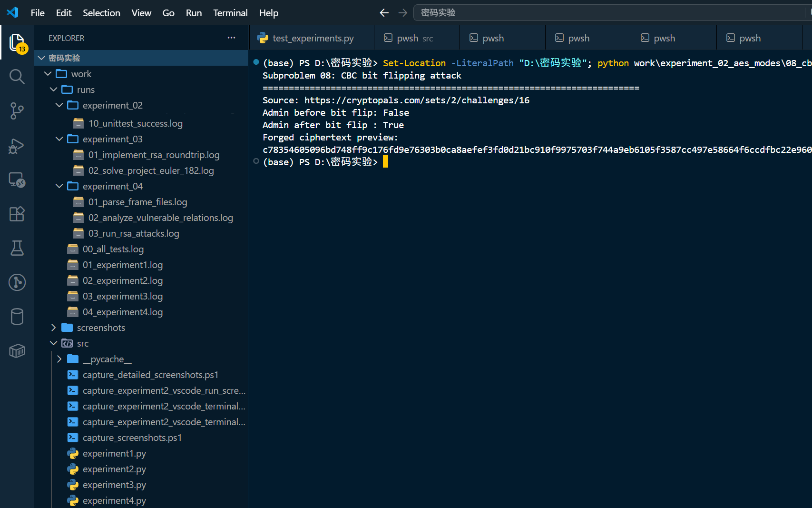812x508 pixels.
Task: Open the Source Control view
Action: point(17,110)
